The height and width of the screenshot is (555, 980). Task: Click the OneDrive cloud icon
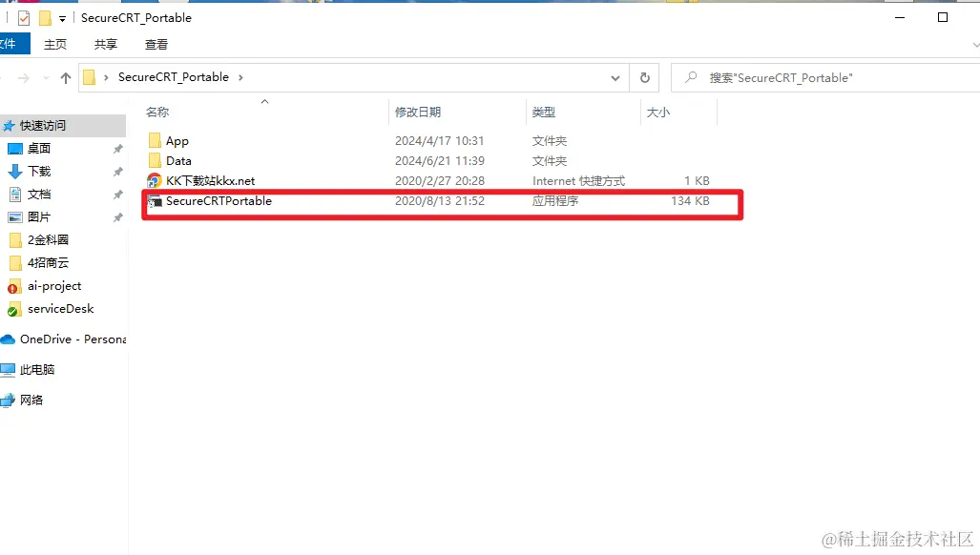[x=8, y=339]
